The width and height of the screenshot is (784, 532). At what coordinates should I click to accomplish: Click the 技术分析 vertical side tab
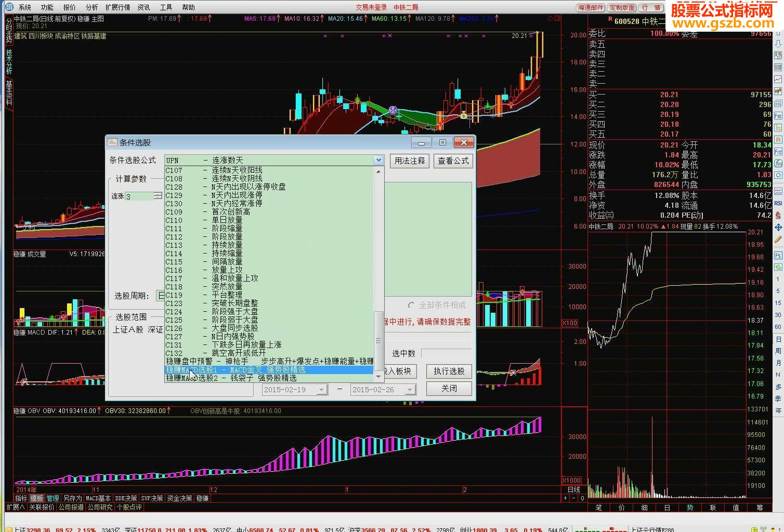[x=9, y=62]
